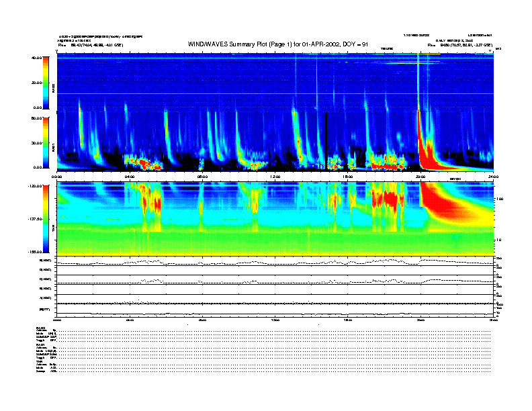Click the 20:00 label on bottom time axis
Screen dimensions: 532x411
420,320
